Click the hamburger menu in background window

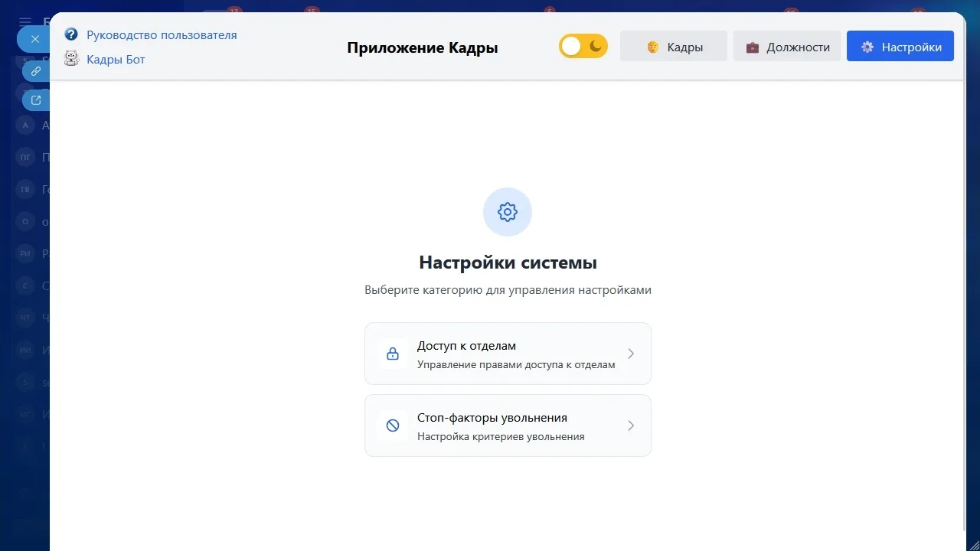pyautogui.click(x=25, y=21)
